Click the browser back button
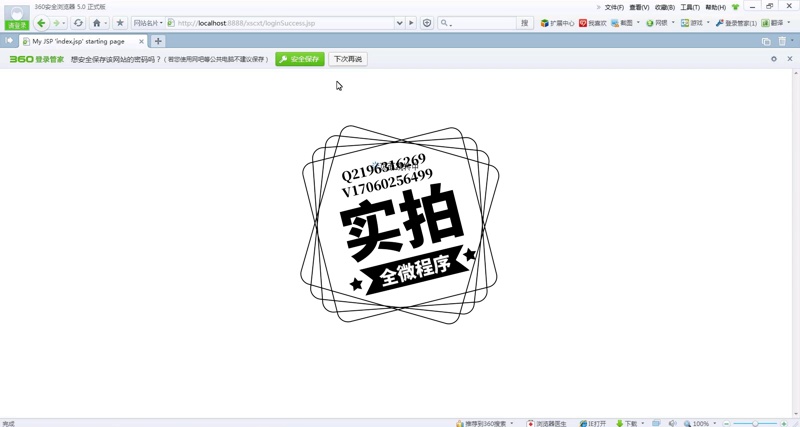This screenshot has height=427, width=800. pyautogui.click(x=41, y=23)
